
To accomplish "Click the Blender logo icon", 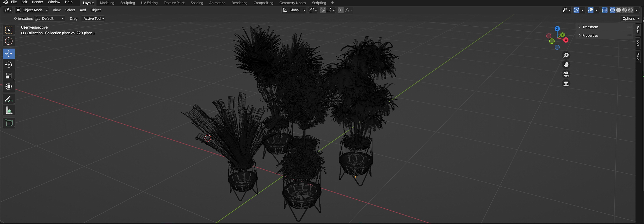I will click(5, 2).
